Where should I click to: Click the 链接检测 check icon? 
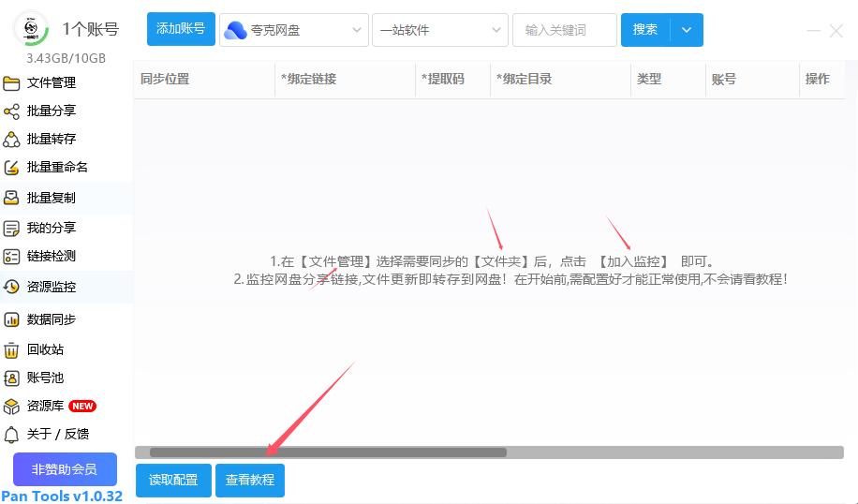click(11, 256)
